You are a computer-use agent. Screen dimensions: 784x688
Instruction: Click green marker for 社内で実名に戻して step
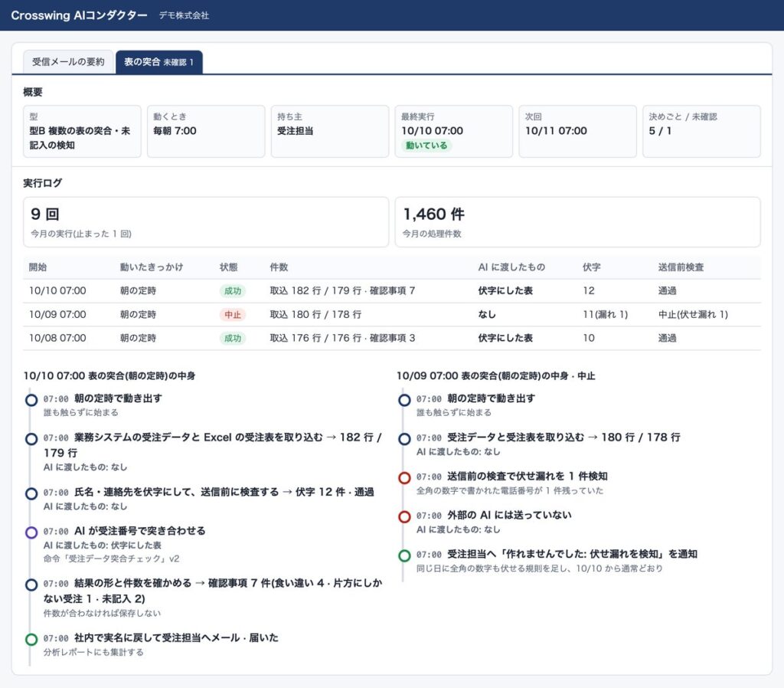[x=31, y=640]
